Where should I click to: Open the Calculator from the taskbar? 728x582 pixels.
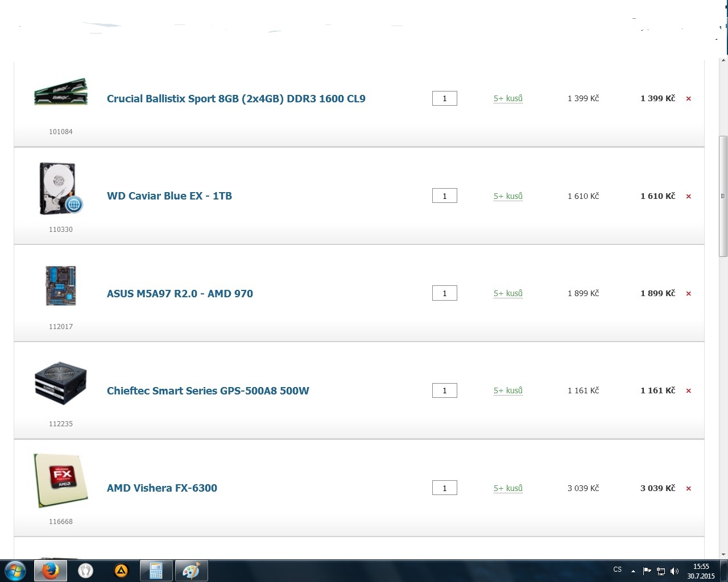tap(156, 570)
